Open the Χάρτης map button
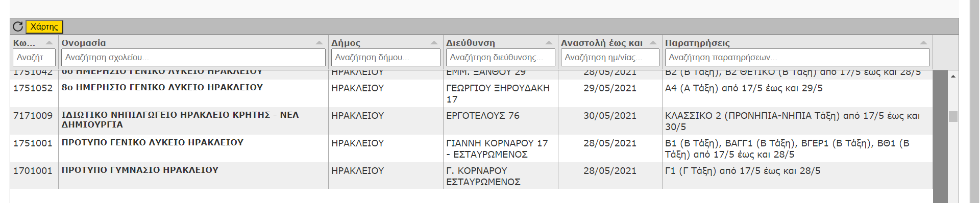 [44, 27]
